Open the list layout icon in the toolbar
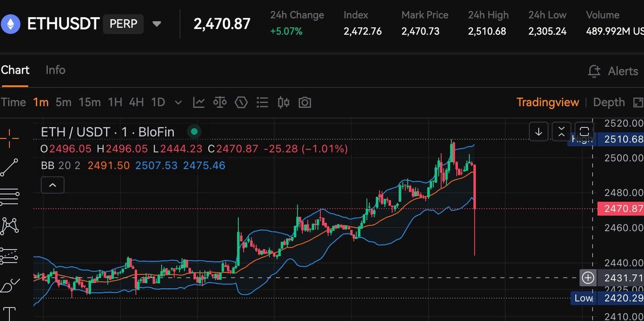 pyautogui.click(x=262, y=102)
